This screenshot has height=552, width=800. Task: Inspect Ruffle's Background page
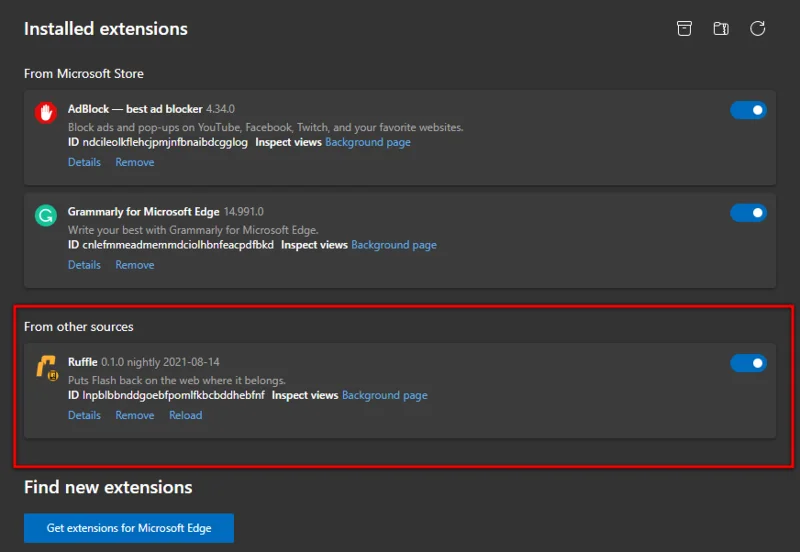385,395
